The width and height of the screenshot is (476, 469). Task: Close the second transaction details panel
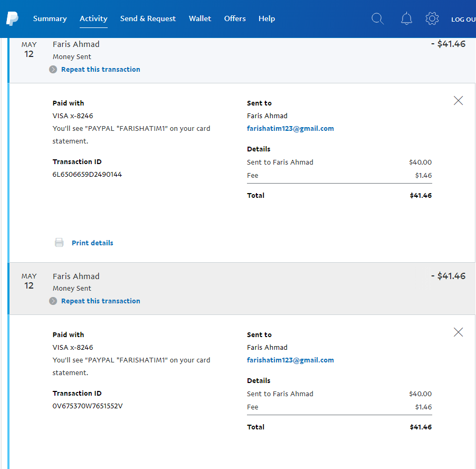pos(458,332)
